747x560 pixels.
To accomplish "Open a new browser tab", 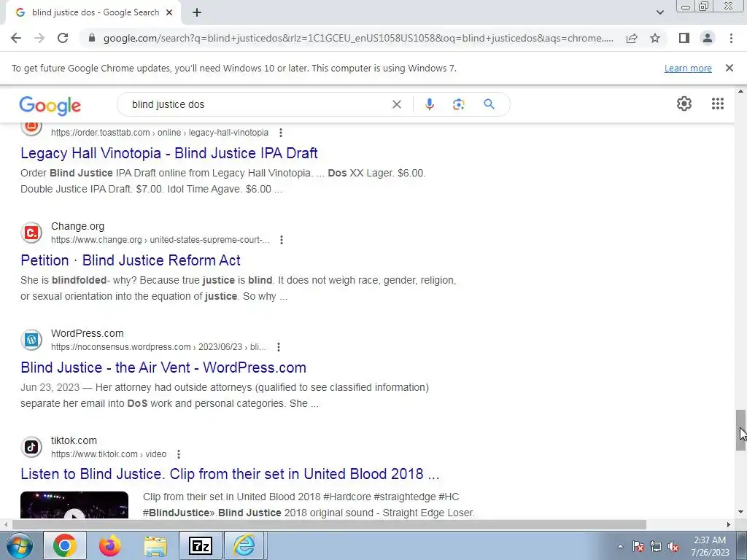I will click(197, 13).
